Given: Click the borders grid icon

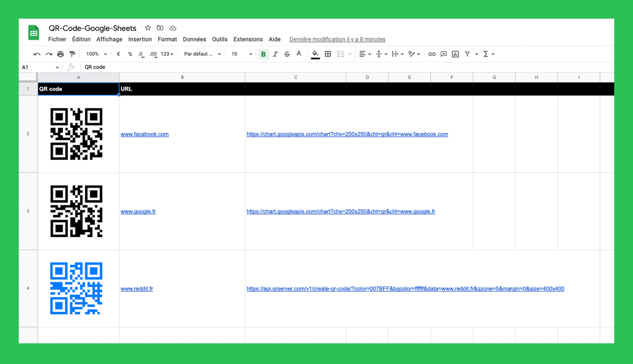Looking at the screenshot, I should coord(328,54).
